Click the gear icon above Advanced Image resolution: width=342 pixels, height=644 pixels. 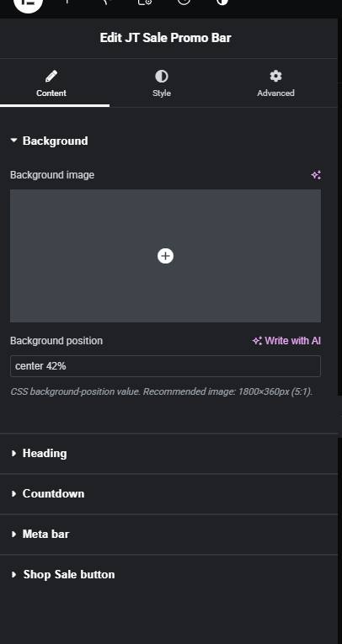[275, 76]
